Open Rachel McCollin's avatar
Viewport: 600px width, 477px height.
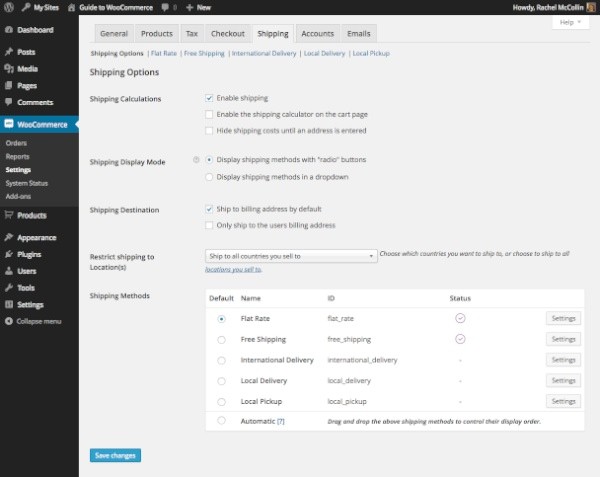point(591,7)
